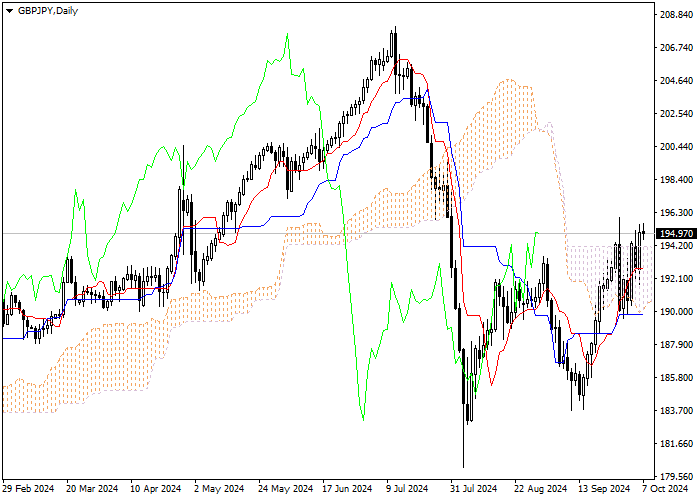700x500 pixels.
Task: Select the 198.400 price scale value
Action: pos(676,180)
